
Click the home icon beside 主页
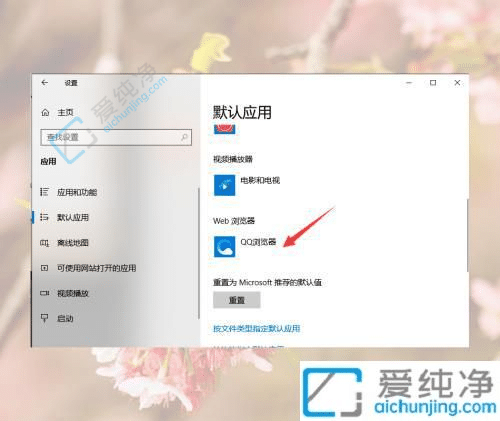coord(45,113)
